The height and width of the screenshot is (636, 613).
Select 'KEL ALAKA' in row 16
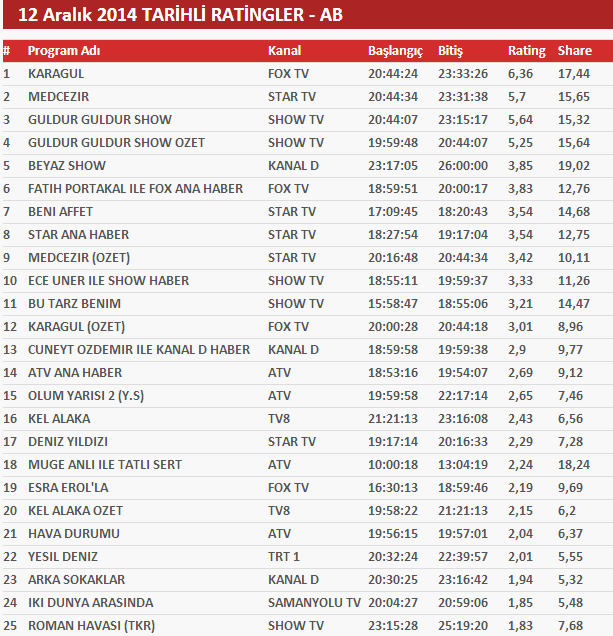coord(59,419)
